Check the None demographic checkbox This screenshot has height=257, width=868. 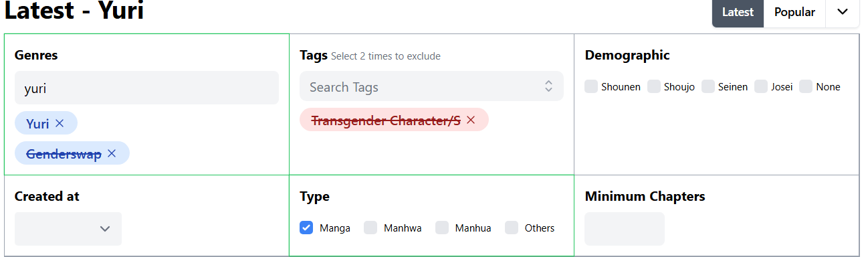coord(806,86)
